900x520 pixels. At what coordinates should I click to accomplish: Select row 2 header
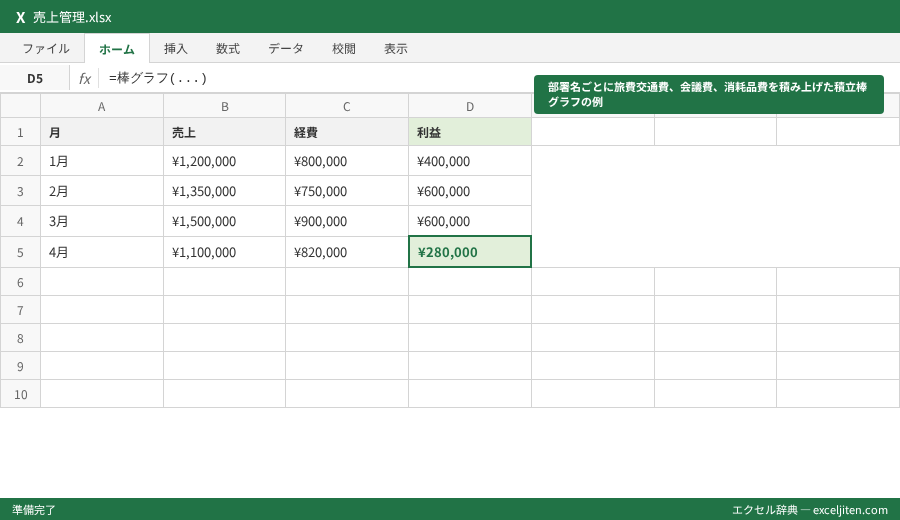(x=20, y=161)
